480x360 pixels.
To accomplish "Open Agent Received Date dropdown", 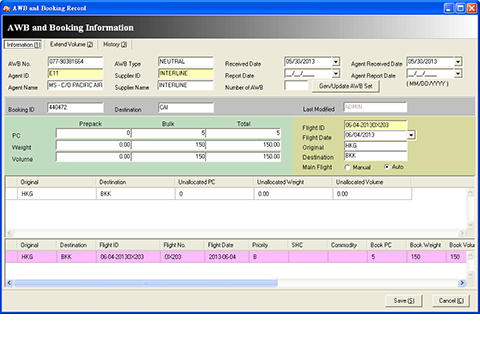I will point(458,62).
